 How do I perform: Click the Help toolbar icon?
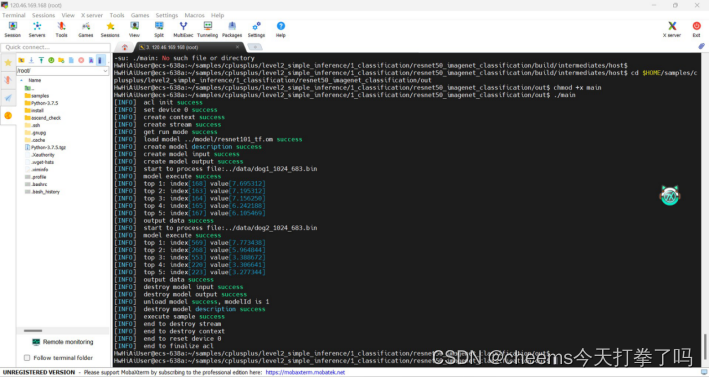[281, 29]
